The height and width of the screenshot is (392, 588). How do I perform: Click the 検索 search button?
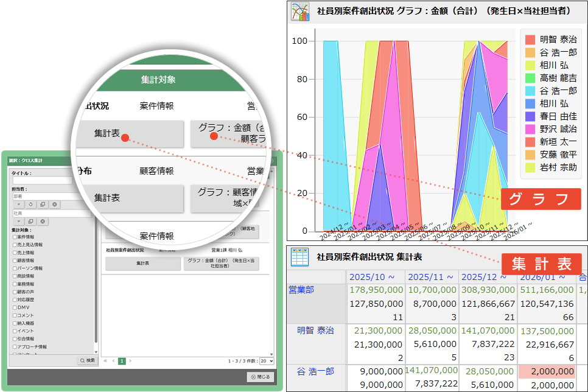[x=87, y=360]
